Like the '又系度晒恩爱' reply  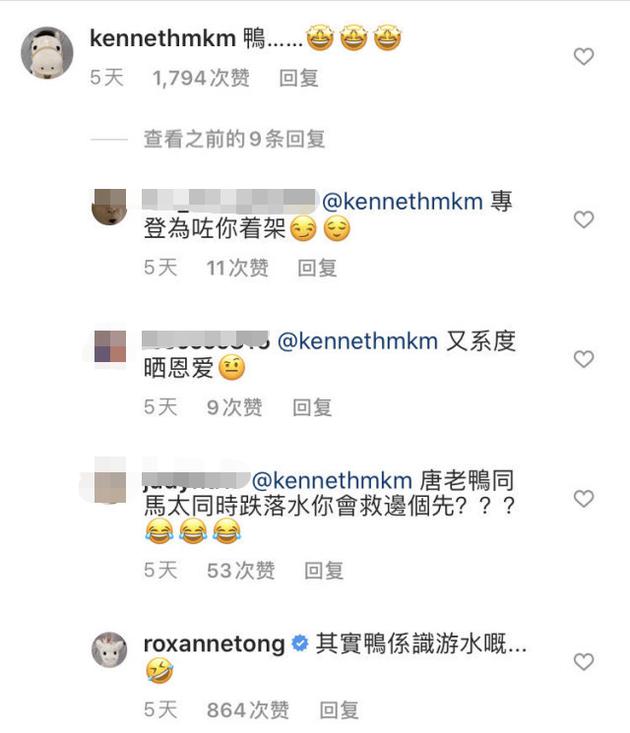click(x=583, y=359)
